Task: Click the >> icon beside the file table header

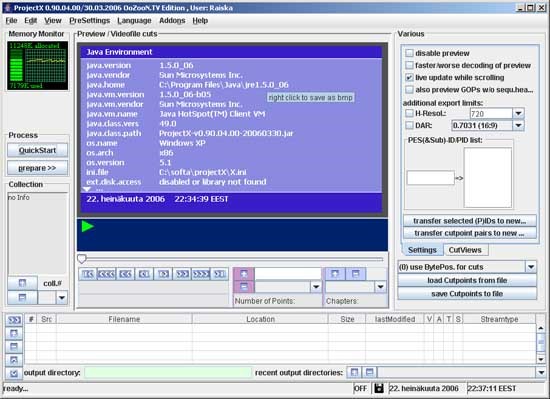Action: point(14,320)
